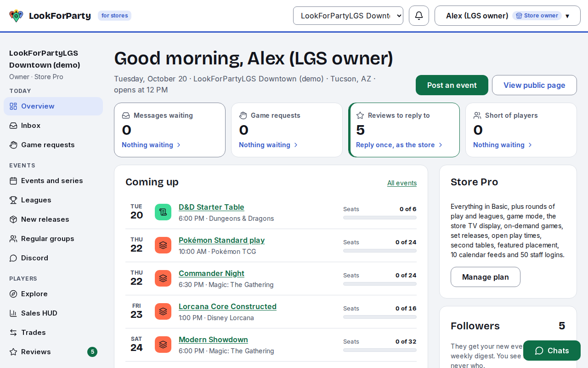The height and width of the screenshot is (368, 588).
Task: Click View public page button
Action: point(534,85)
